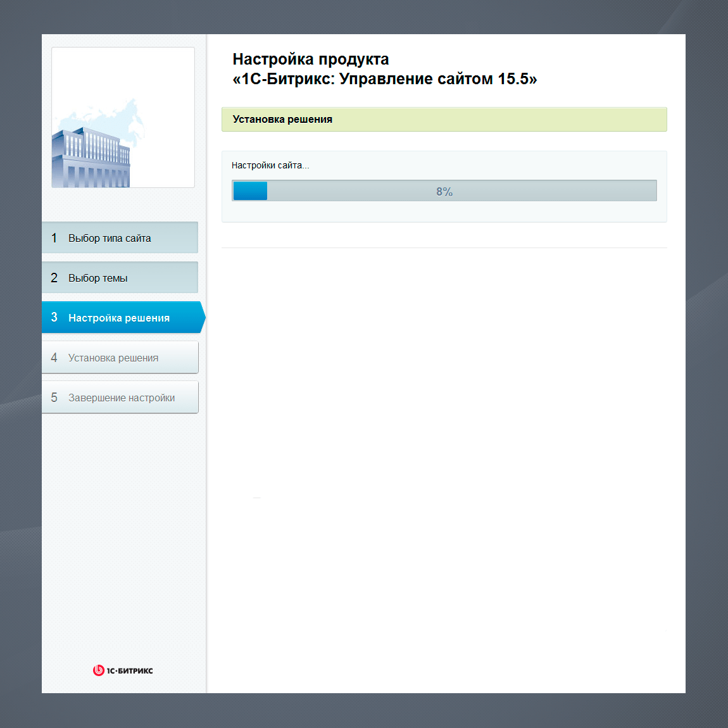Click number 3 in the highlighted step
Image resolution: width=728 pixels, height=728 pixels.
pyautogui.click(x=54, y=317)
